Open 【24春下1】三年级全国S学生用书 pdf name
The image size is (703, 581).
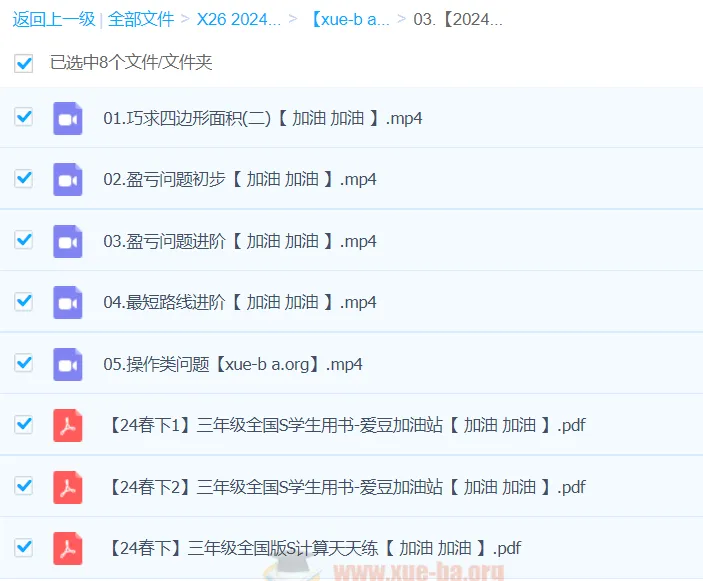(345, 425)
